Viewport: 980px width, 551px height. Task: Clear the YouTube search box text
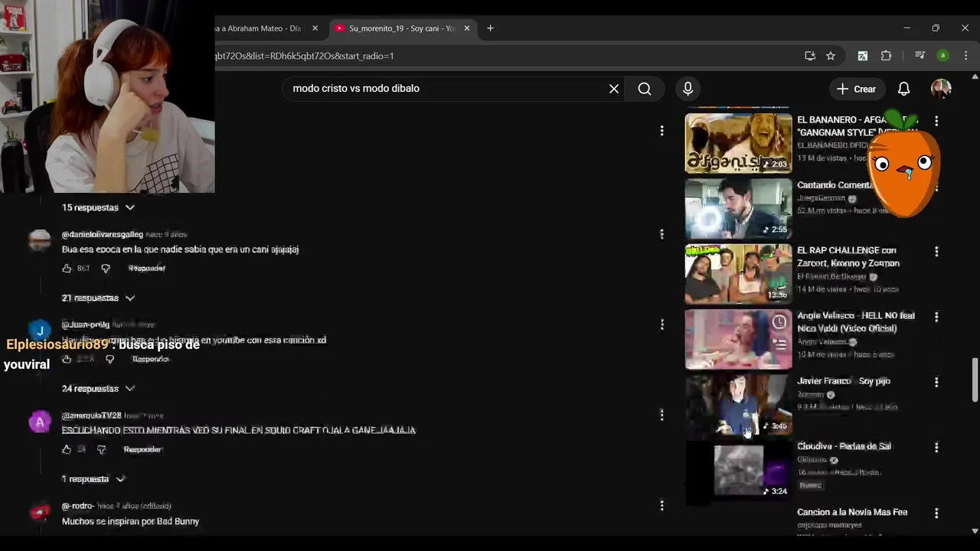click(x=613, y=89)
